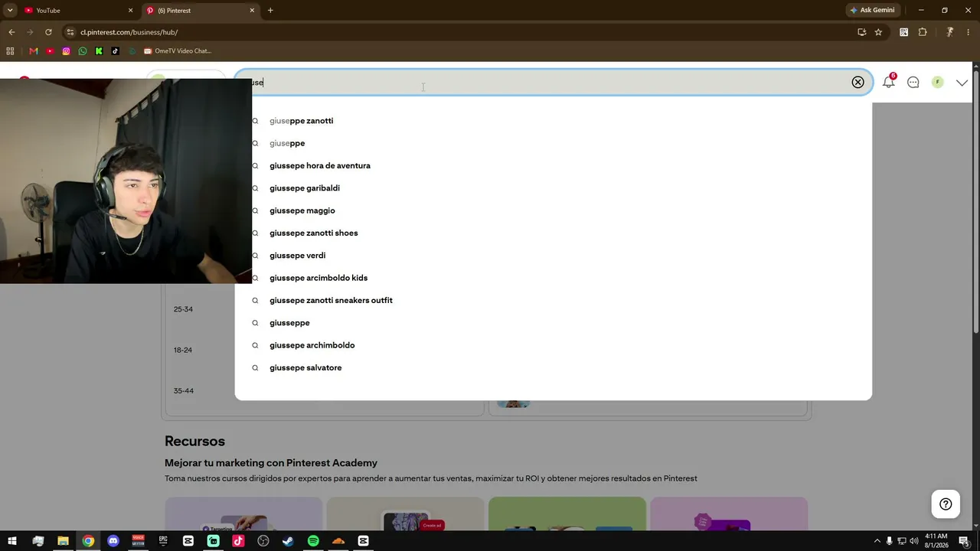Switch to the (6) Pinterest tab
Image resolution: width=980 pixels, height=551 pixels.
pos(199,11)
